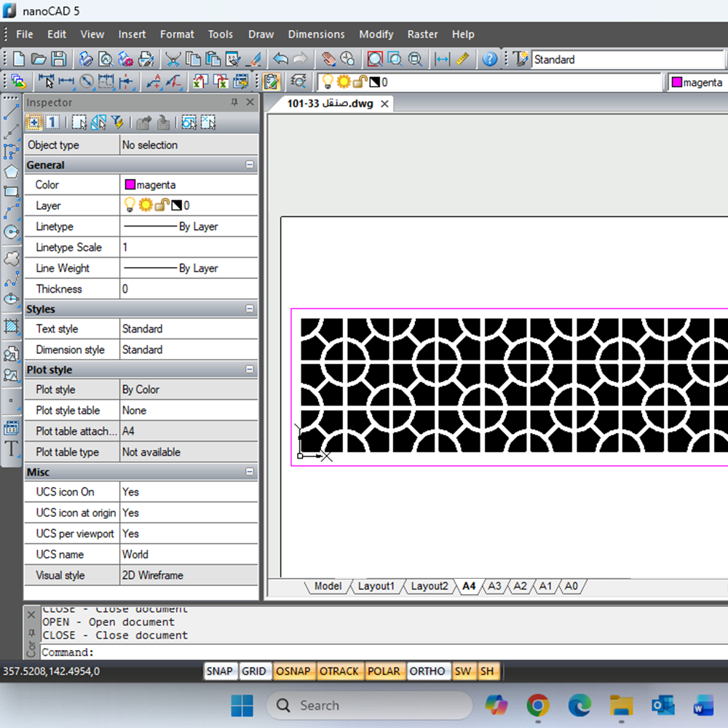Toggle ORTHO mode in status bar
Screen dimensions: 728x728
coord(427,671)
